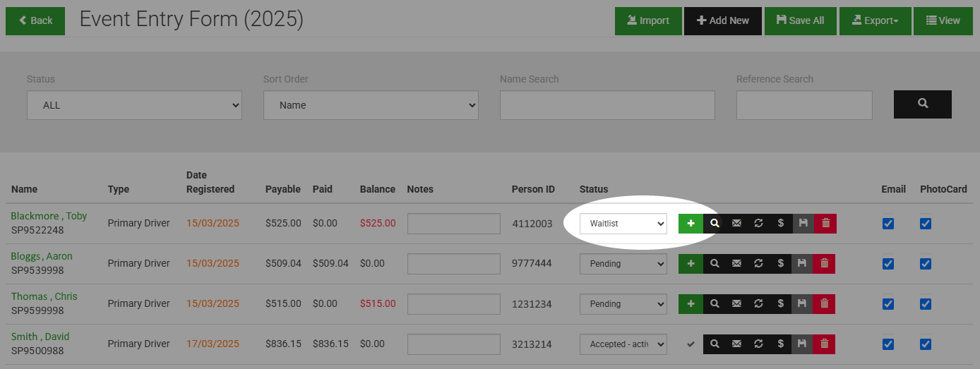Image resolution: width=980 pixels, height=369 pixels.
Task: Click the Back button
Action: click(x=35, y=21)
